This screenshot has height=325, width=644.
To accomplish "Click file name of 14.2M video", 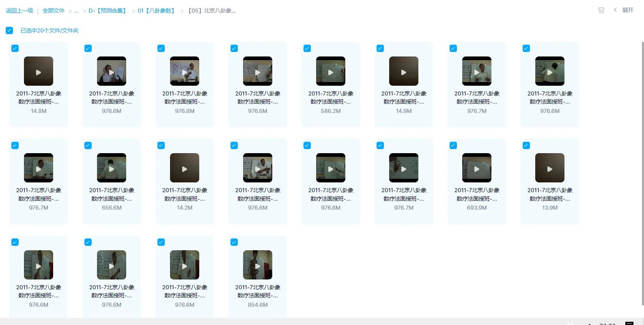I will [x=185, y=194].
